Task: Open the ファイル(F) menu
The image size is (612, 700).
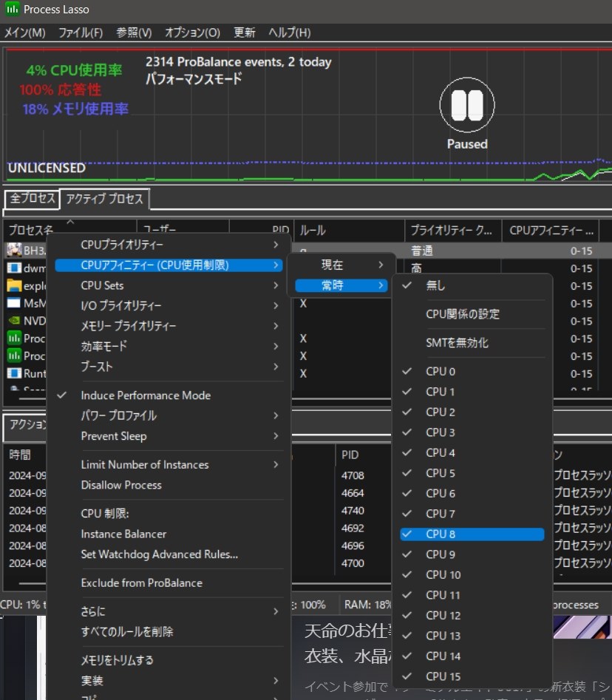Action: pos(81,33)
